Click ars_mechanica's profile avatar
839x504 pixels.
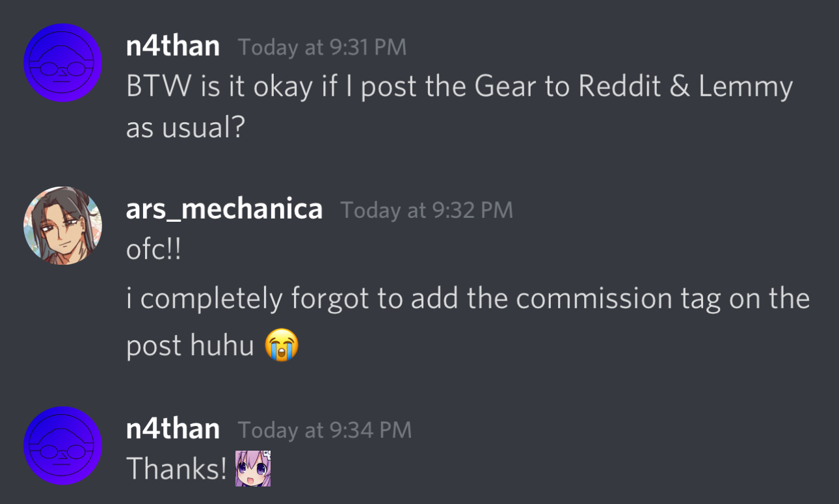tap(62, 226)
